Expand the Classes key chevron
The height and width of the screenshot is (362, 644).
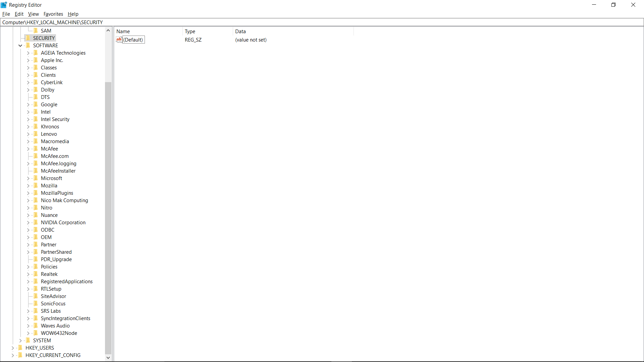coord(28,68)
